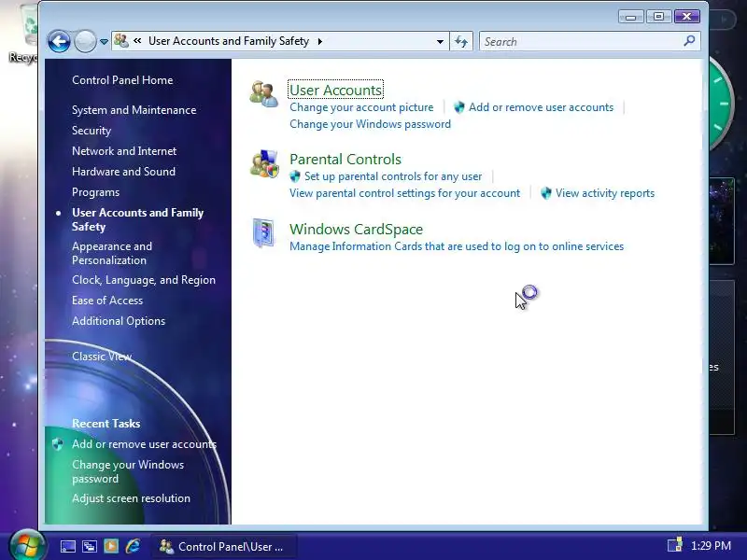Open the Windows CardSpace heading

point(357,229)
